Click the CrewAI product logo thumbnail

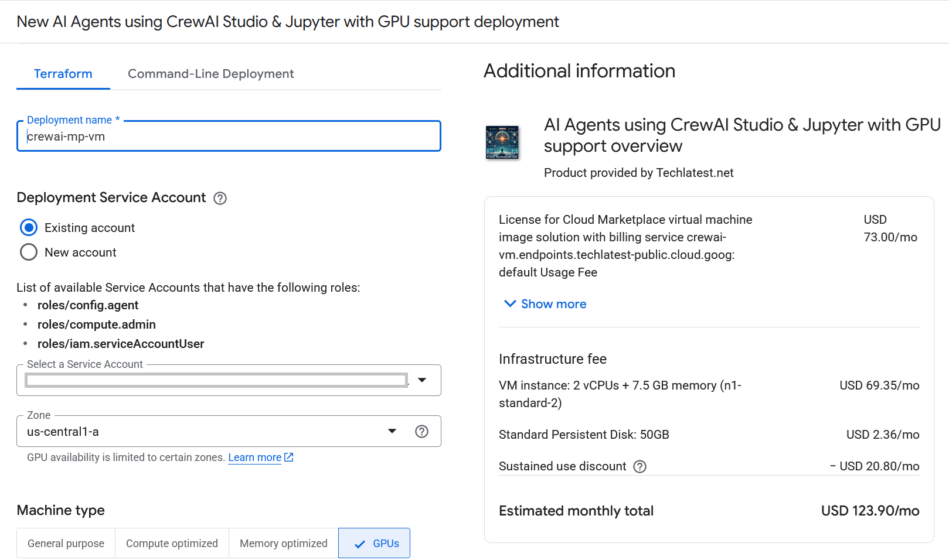tap(502, 142)
